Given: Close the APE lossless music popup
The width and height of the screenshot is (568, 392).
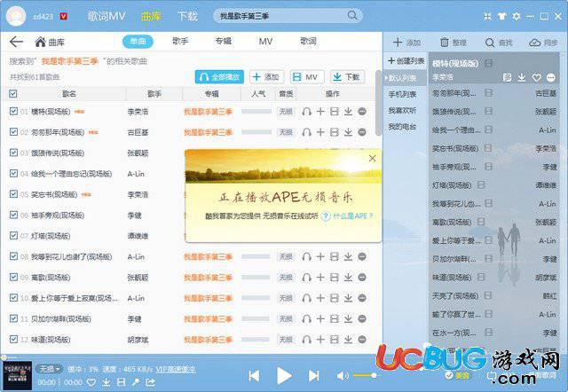Looking at the screenshot, I should point(373,158).
